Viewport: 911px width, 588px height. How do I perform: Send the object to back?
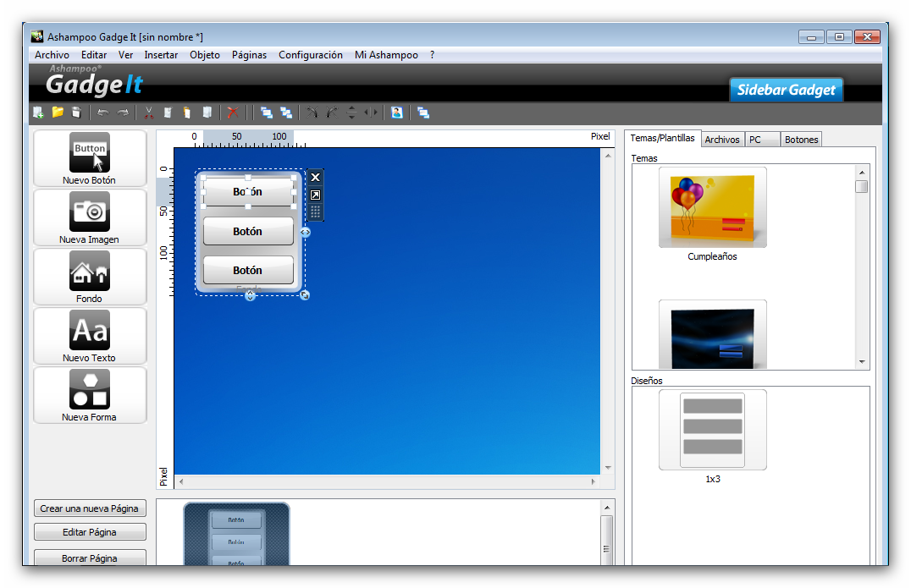[286, 113]
